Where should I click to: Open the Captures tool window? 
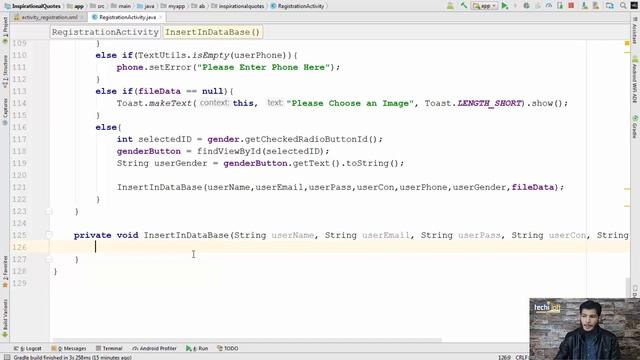pyautogui.click(x=5, y=111)
